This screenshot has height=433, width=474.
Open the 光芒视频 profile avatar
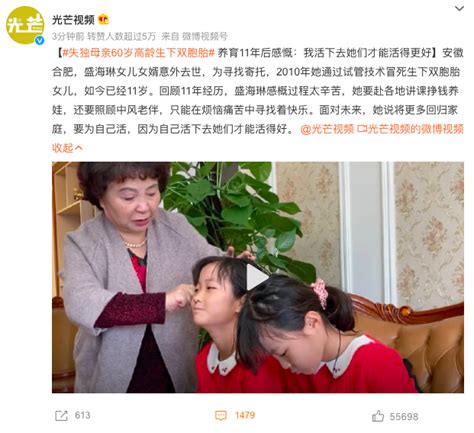coord(25,25)
